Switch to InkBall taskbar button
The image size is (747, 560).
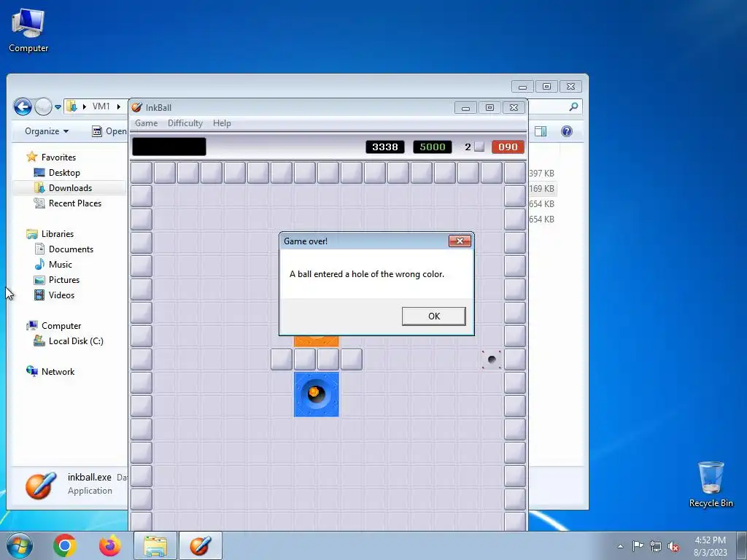[201, 545]
